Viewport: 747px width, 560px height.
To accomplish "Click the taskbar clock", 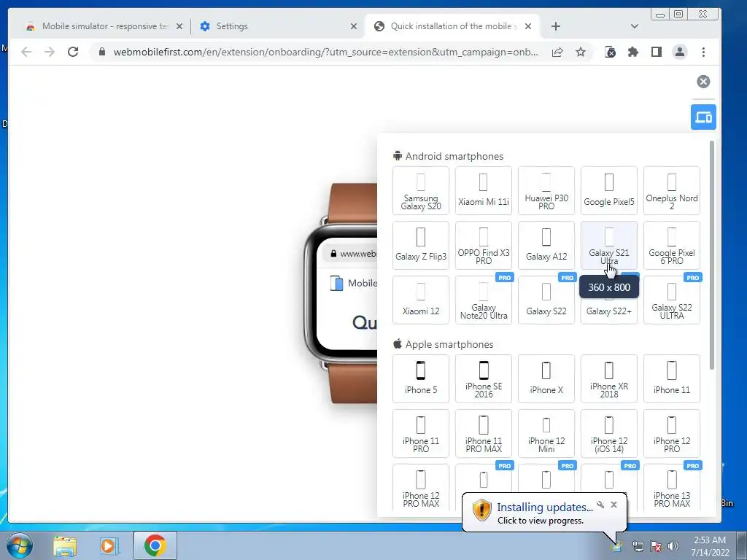I will 710,546.
